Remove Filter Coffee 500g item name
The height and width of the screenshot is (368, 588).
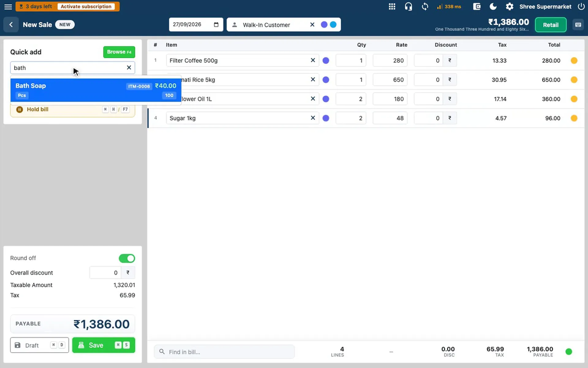click(313, 60)
